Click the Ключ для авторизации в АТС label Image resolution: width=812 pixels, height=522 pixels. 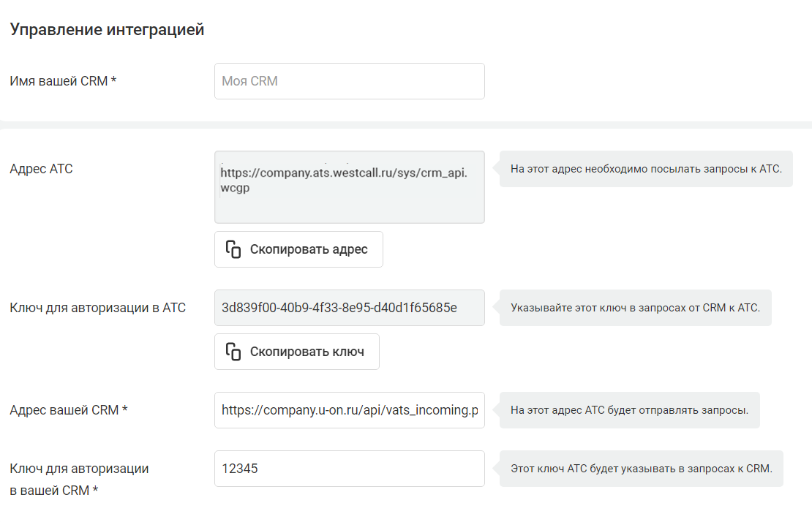pos(97,308)
